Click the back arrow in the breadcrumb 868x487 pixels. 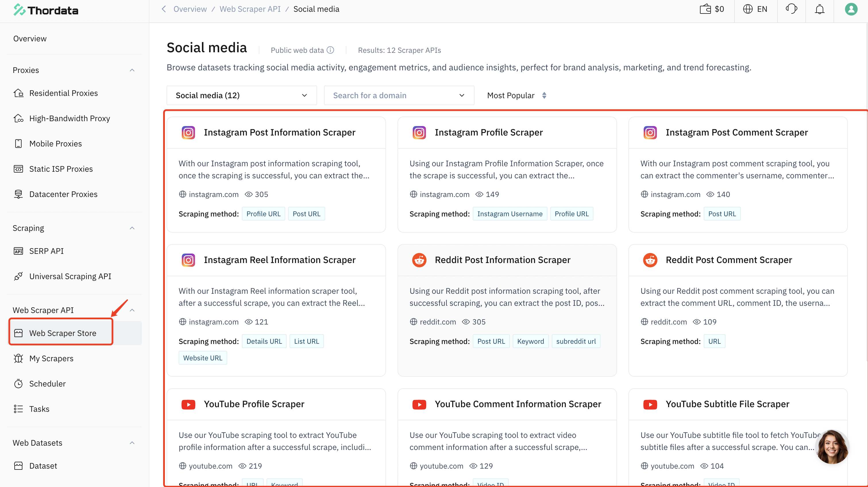pos(164,9)
